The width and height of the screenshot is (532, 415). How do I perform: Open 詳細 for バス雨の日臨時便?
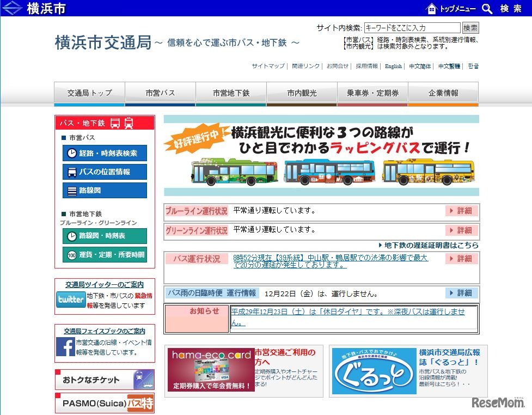[x=461, y=293]
